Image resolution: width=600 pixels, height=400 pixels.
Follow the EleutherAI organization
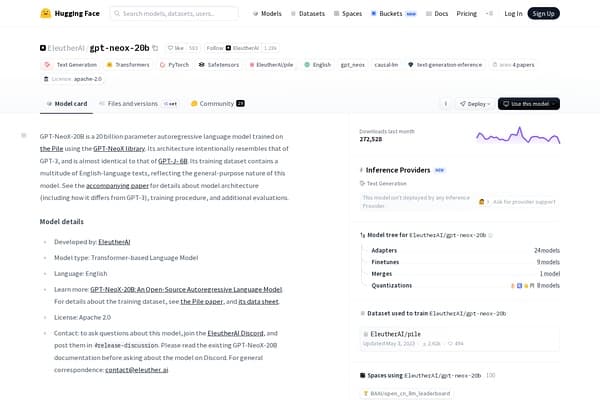coord(215,48)
